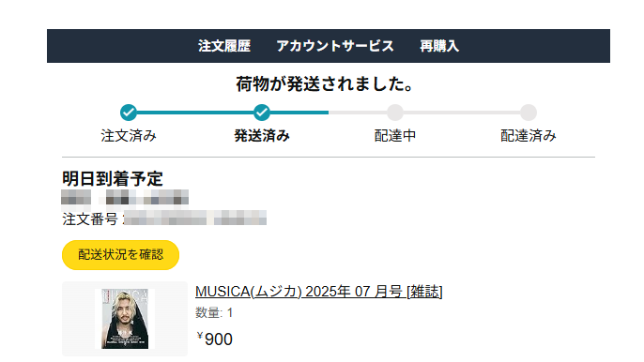Screen dimensions: 644x362
Task: Select the 注文済み step label
Action: click(129, 135)
